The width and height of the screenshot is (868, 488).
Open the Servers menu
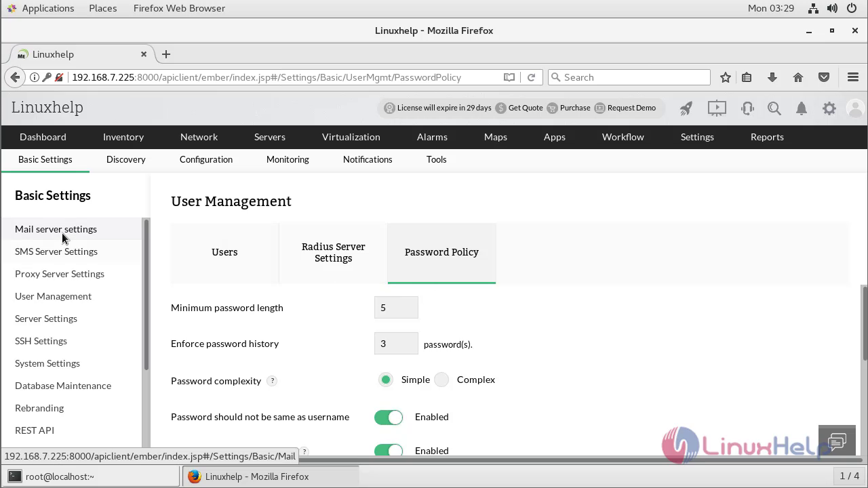tap(270, 137)
